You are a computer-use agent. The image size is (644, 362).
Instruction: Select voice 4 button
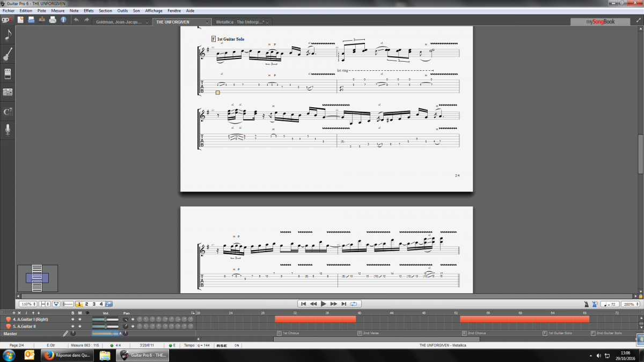point(101,304)
